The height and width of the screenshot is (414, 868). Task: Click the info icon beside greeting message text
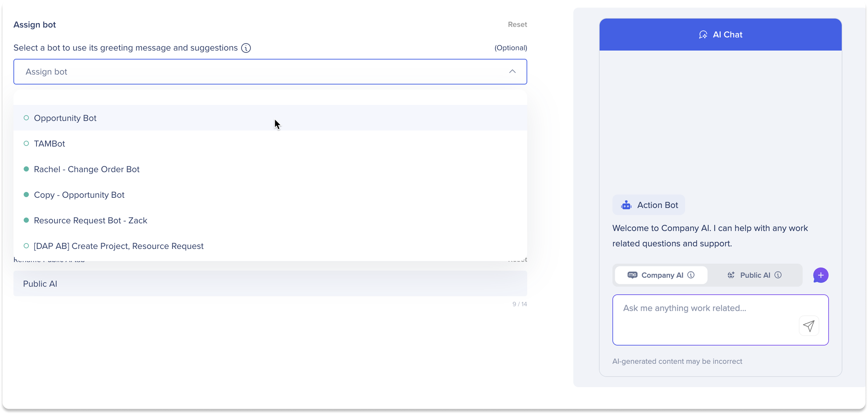246,48
